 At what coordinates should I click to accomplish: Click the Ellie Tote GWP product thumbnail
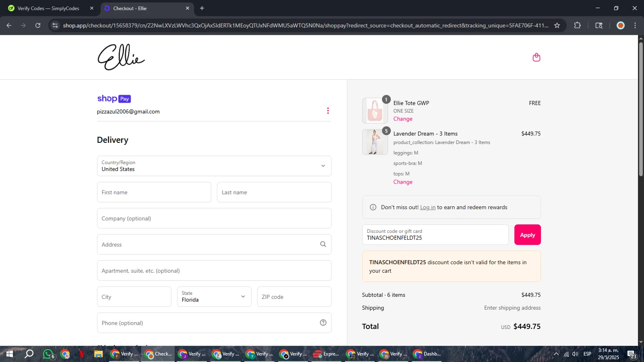tap(375, 111)
